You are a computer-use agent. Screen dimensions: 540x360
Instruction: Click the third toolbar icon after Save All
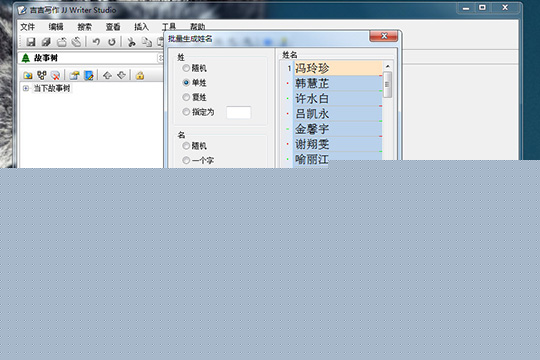(x=61, y=42)
